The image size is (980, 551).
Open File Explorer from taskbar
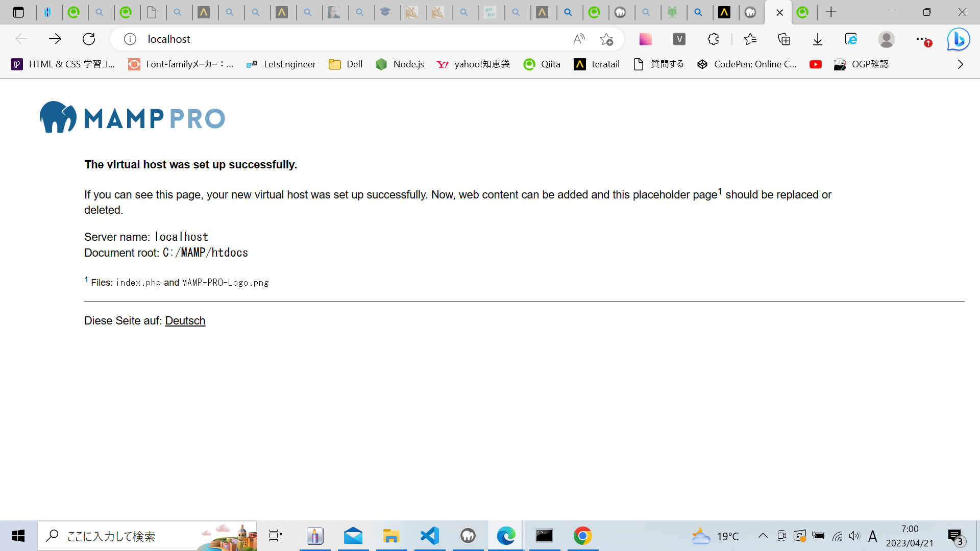click(x=391, y=536)
